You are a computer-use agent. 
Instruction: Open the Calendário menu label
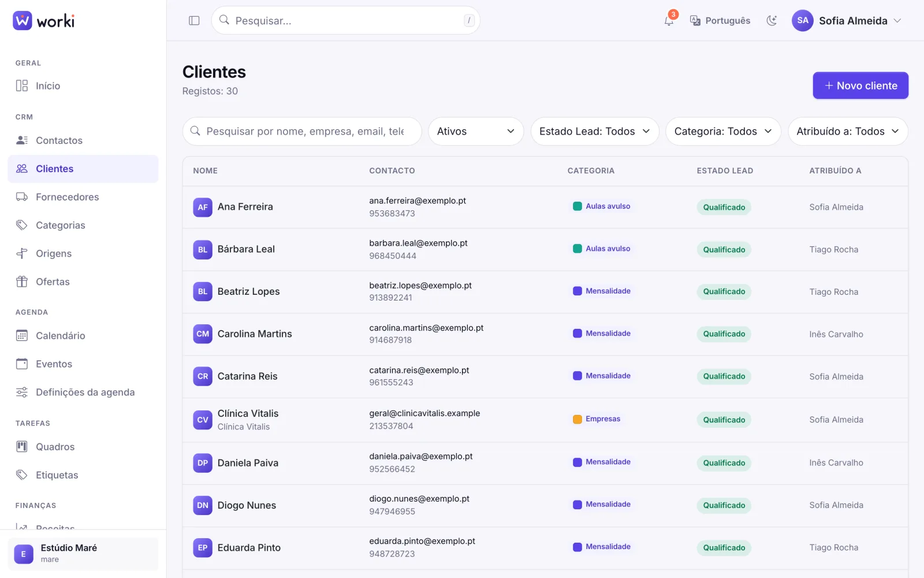[x=61, y=335]
